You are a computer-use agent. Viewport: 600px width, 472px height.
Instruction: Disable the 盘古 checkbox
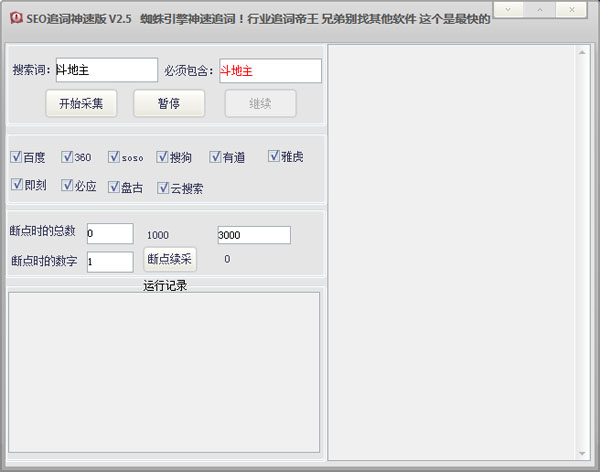pos(114,187)
